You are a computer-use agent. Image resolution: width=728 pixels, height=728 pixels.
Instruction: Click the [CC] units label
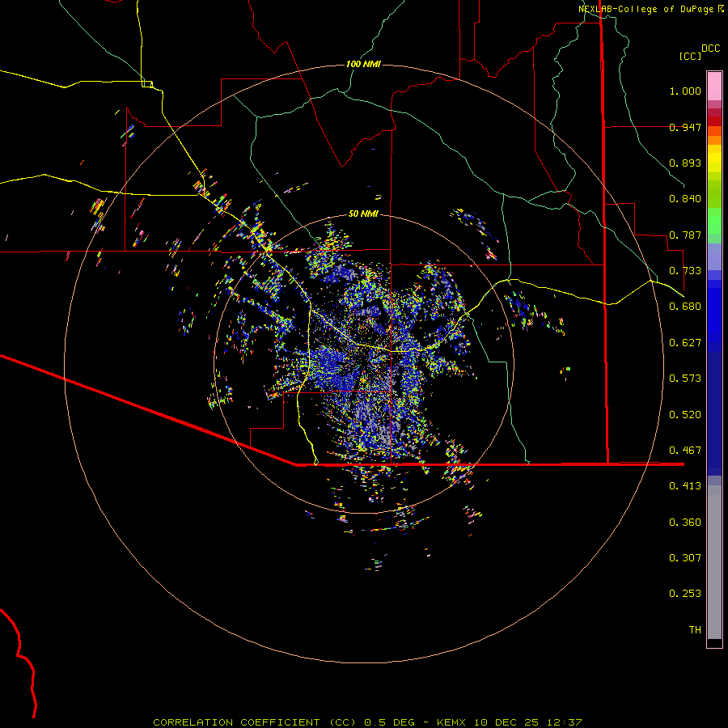tap(691, 56)
